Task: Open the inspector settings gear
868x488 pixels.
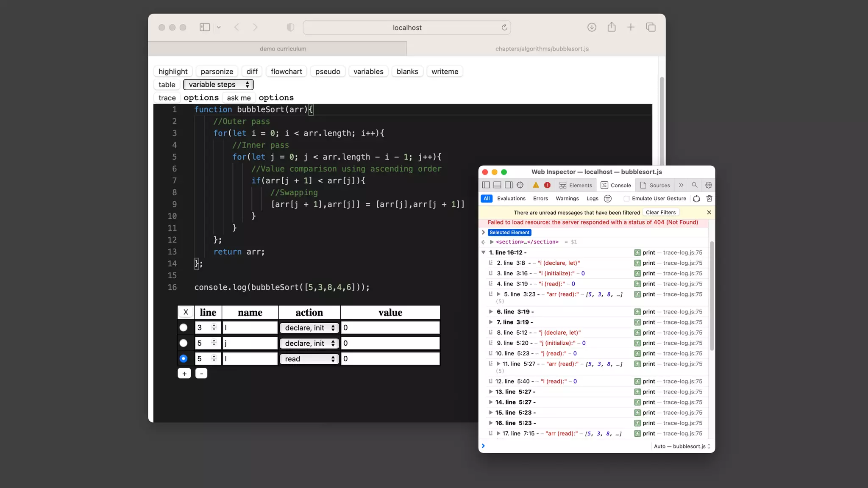Action: click(x=708, y=185)
